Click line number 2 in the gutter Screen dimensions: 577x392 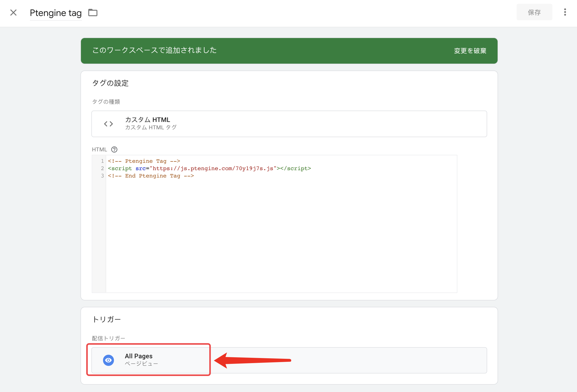pos(102,168)
